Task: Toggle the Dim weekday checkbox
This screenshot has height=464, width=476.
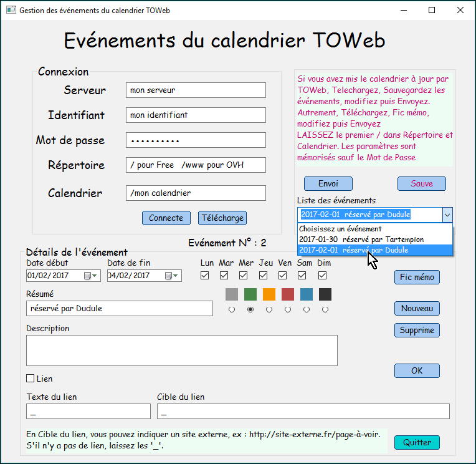Action: click(323, 275)
